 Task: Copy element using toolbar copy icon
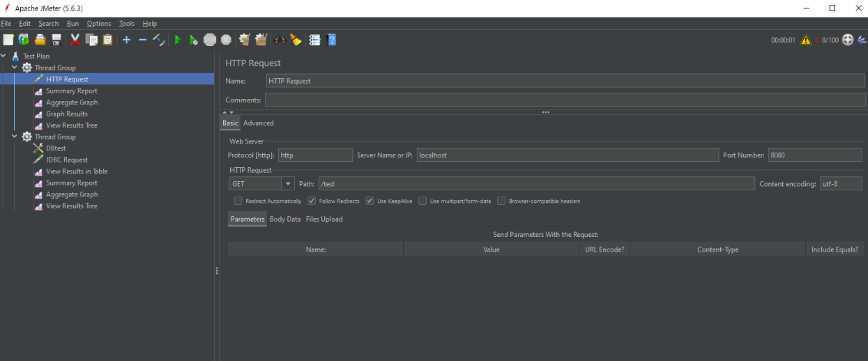[x=91, y=40]
